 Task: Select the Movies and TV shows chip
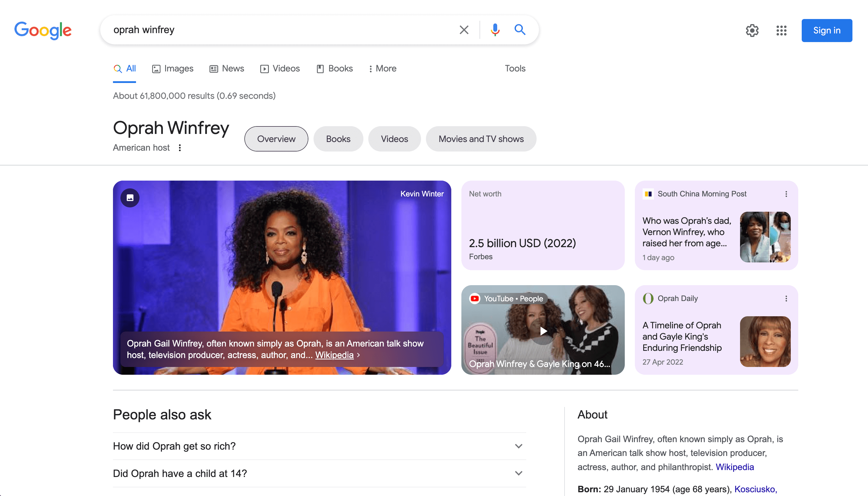click(x=481, y=139)
